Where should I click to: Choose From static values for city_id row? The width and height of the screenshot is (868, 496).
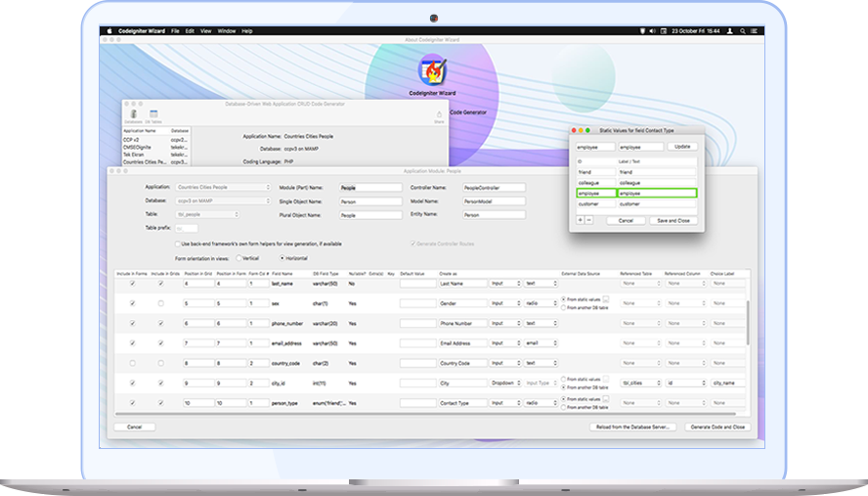click(x=564, y=379)
